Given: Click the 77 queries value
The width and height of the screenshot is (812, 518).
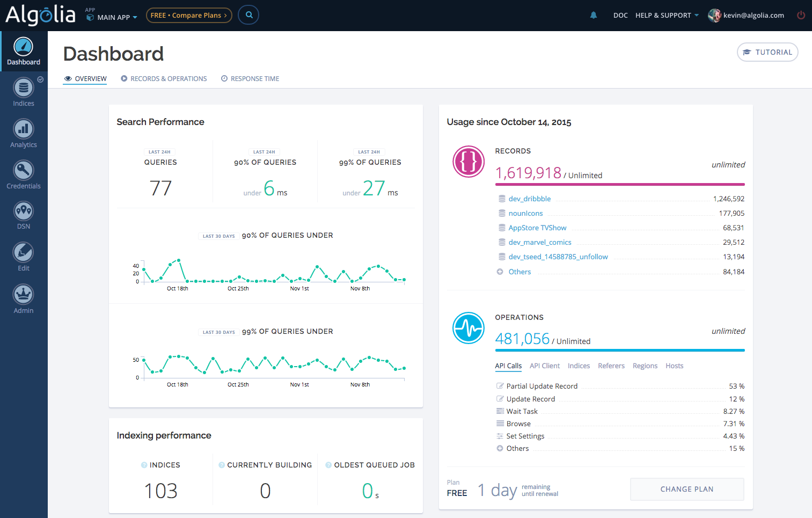Looking at the screenshot, I should tap(160, 188).
